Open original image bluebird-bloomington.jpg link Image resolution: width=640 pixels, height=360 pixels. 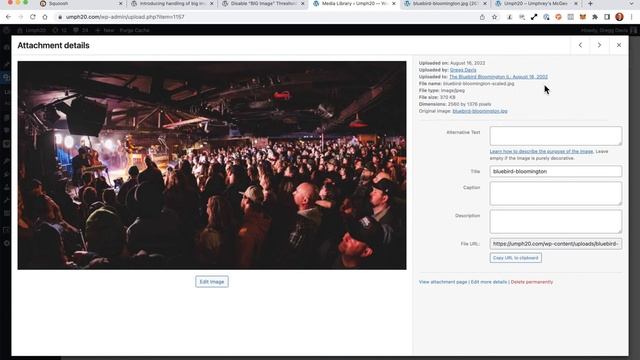(480, 111)
